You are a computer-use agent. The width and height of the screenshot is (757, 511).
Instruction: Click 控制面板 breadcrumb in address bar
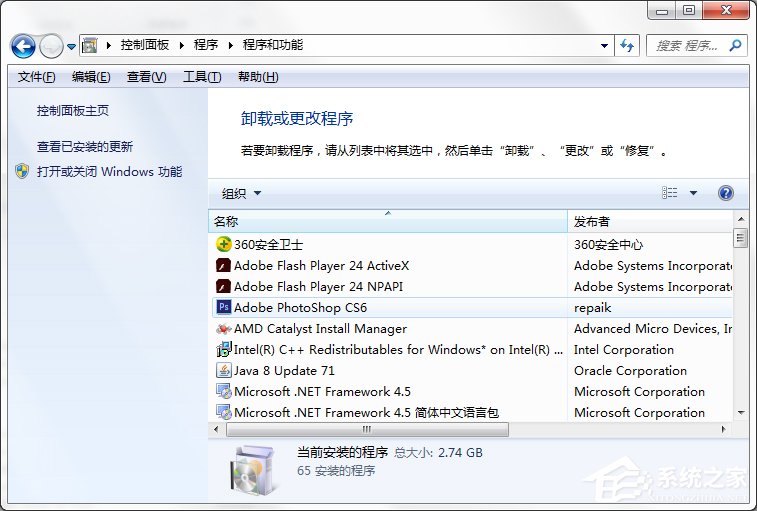(x=144, y=45)
